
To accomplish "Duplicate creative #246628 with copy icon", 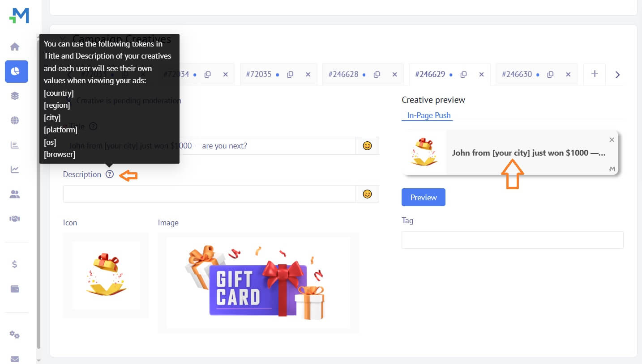I will (377, 74).
